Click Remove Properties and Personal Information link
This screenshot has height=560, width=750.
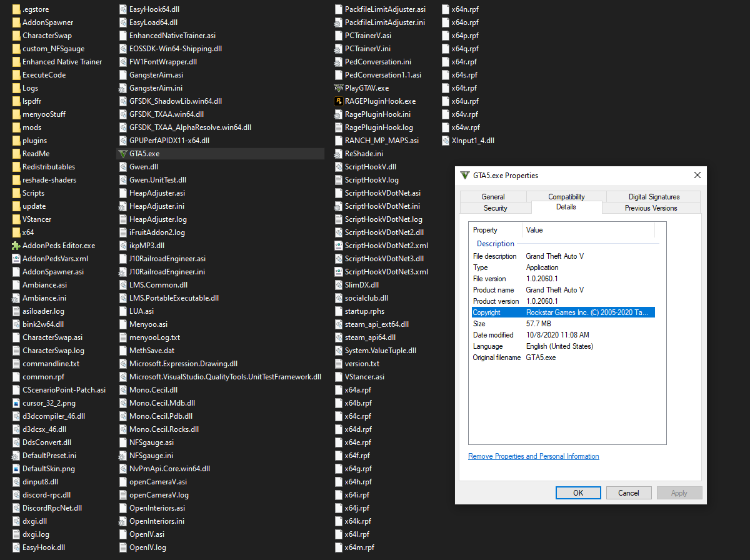pyautogui.click(x=533, y=456)
